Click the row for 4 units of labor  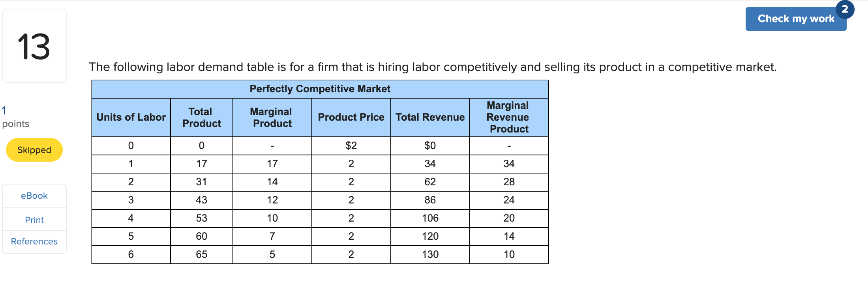[x=131, y=218]
